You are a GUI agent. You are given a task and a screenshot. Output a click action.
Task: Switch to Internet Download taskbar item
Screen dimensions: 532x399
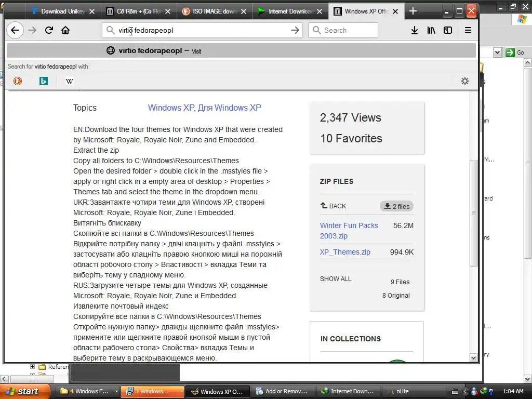pyautogui.click(x=348, y=391)
